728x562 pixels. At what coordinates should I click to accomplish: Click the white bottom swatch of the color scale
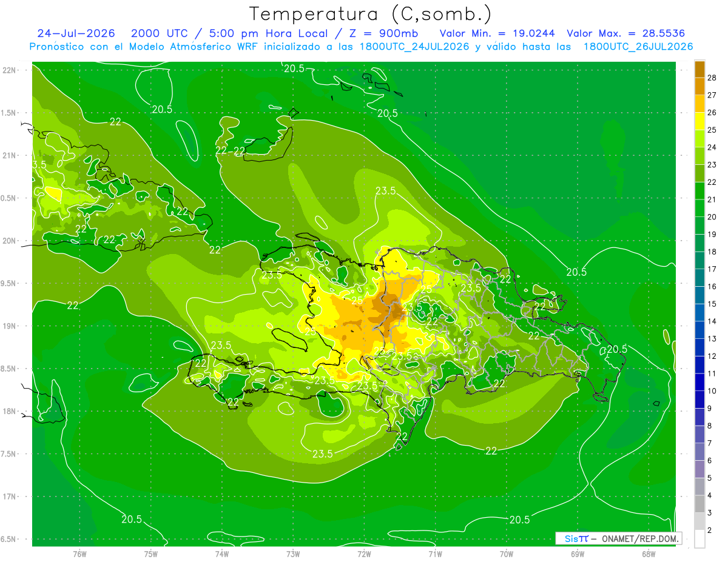click(699, 539)
